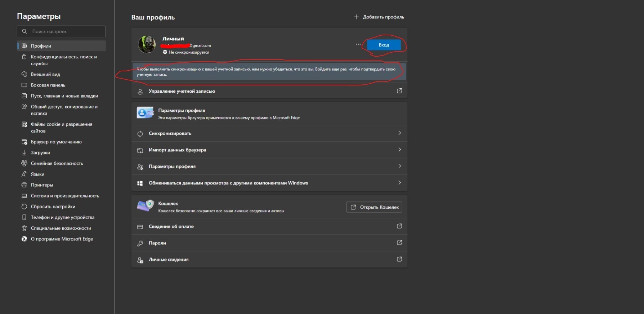Click the Пуск, главная и новые вкладки icon

tap(24, 96)
